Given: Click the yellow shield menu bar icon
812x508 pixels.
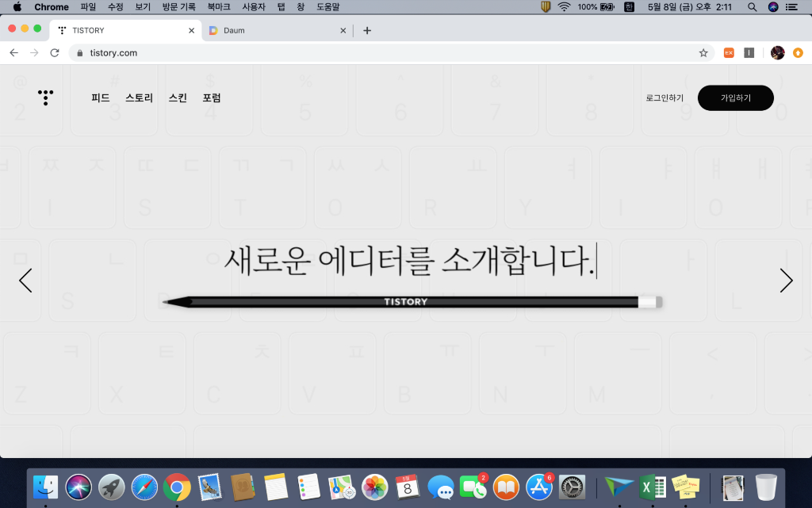Looking at the screenshot, I should pyautogui.click(x=546, y=6).
